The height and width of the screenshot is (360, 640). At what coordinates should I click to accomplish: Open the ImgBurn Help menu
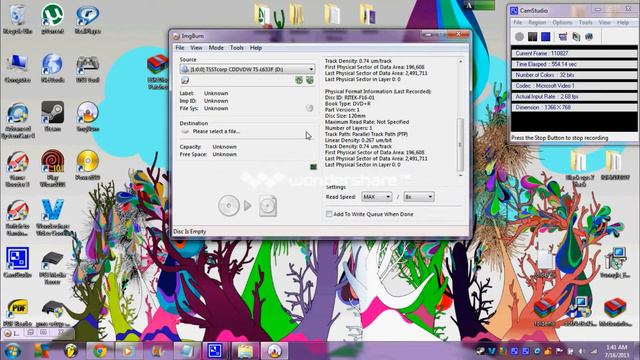[256, 48]
